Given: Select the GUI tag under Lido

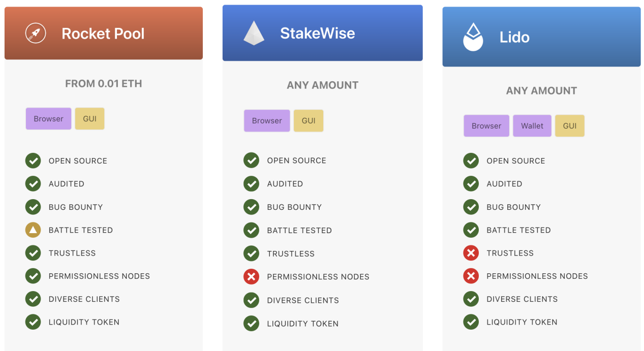Looking at the screenshot, I should [570, 126].
